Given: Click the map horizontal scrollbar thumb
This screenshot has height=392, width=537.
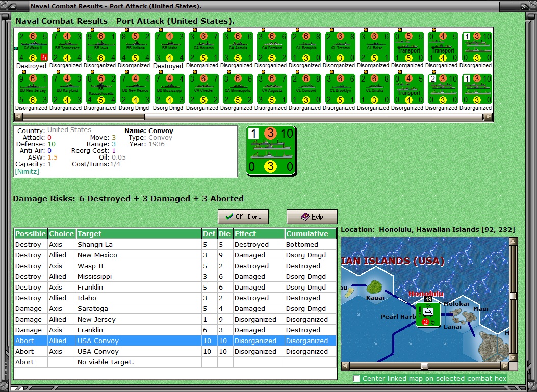Looking at the screenshot, I should click(x=424, y=366).
